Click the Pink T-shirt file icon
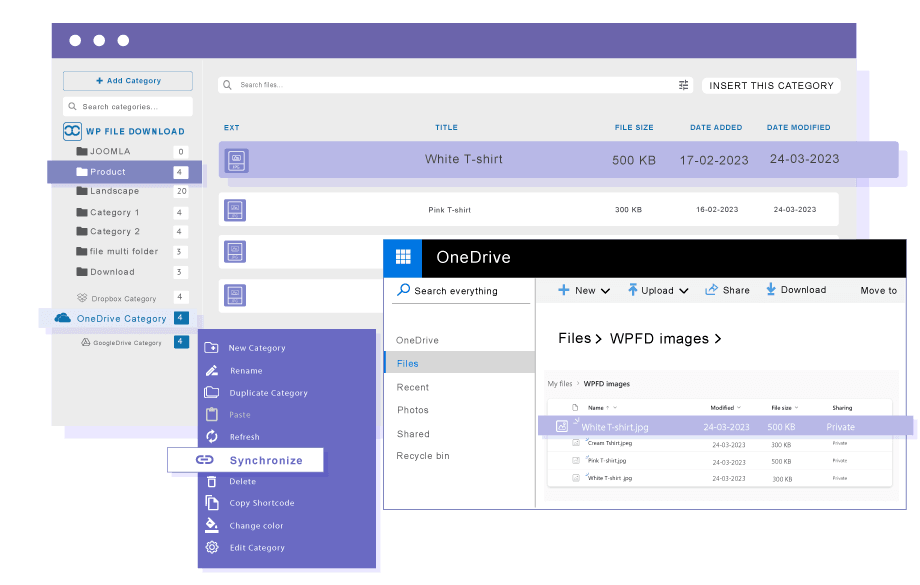This screenshot has height=585, width=920. click(x=235, y=210)
